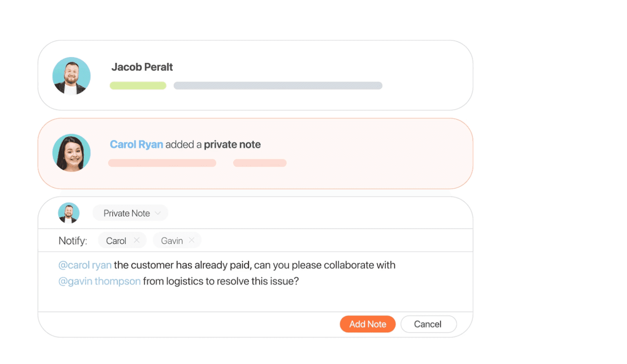Click the @carol ryan mention link
This screenshot has height=364, width=627.
click(85, 265)
